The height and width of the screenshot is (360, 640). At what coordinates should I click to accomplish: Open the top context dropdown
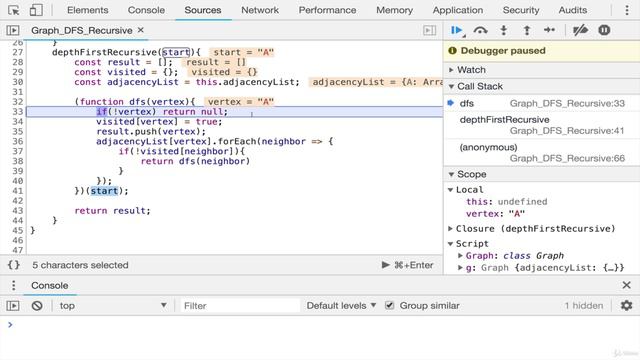(x=113, y=305)
